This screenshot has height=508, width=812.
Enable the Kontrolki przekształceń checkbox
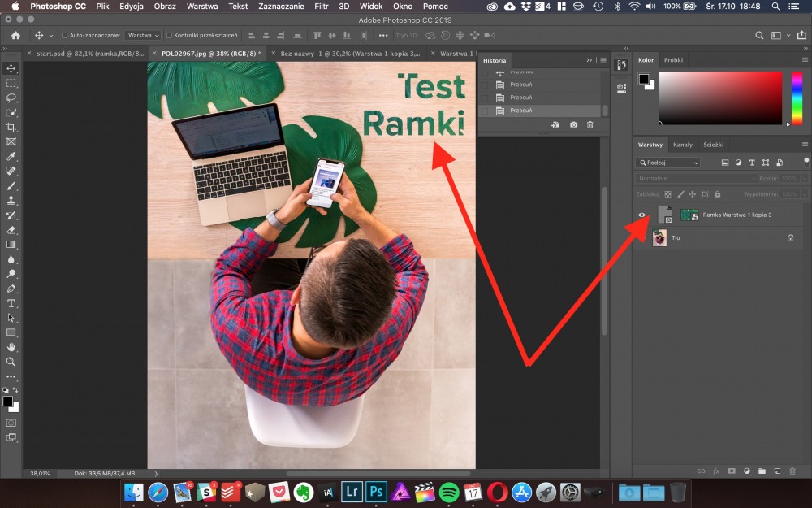[169, 35]
